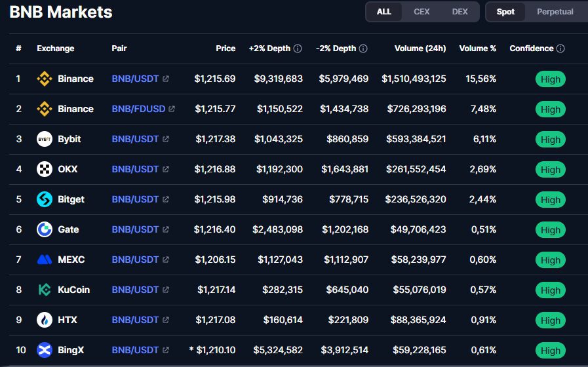
Task: Sort by the Exchange column header
Action: 56,48
